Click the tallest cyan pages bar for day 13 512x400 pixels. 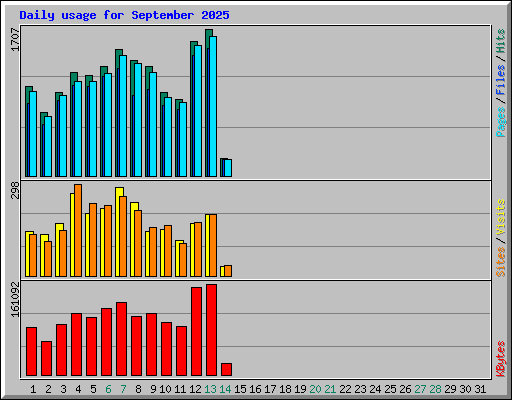pos(213,106)
